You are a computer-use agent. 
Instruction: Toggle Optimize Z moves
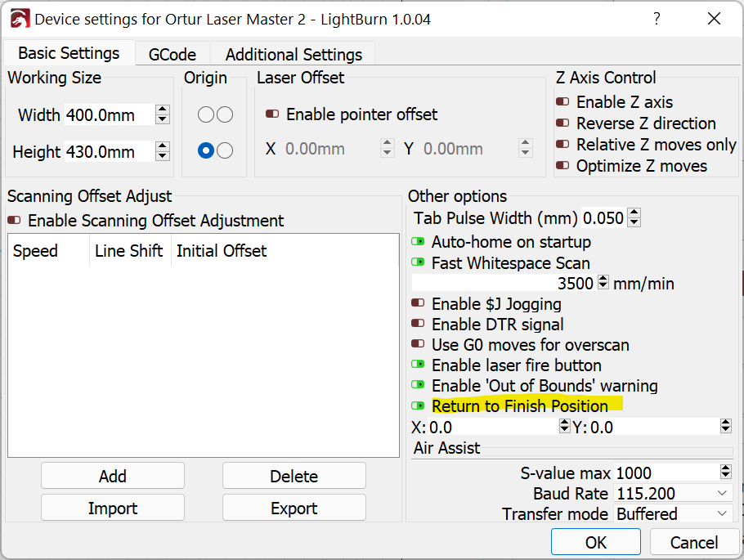coord(562,166)
